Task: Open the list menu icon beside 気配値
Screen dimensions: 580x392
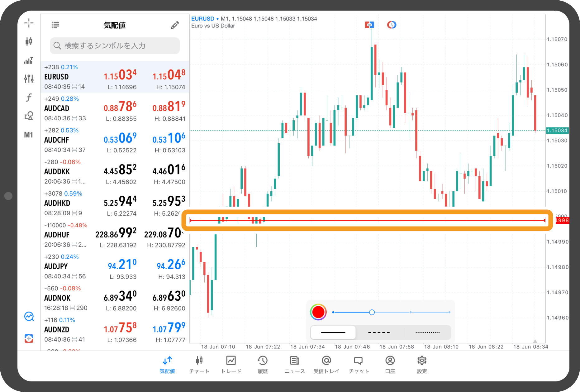Action: tap(55, 25)
